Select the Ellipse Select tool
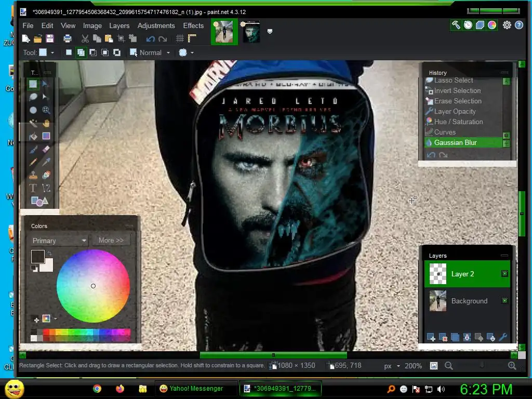 pyautogui.click(x=33, y=110)
